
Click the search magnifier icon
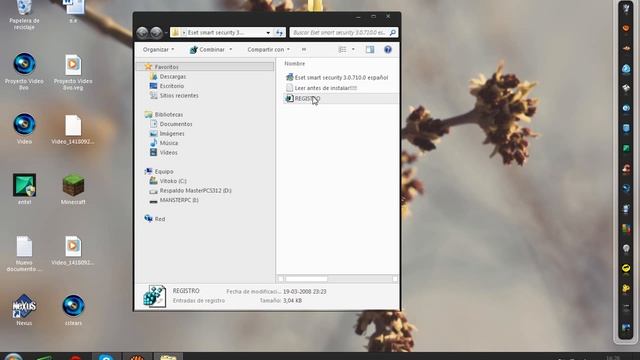coord(393,33)
